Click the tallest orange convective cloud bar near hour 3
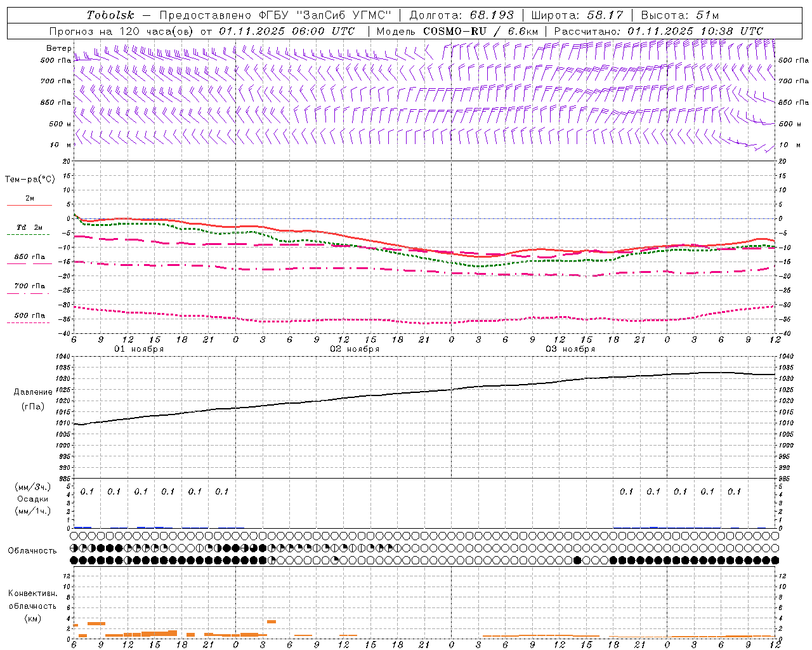Viewport: 812px width, 650px height. [272, 621]
